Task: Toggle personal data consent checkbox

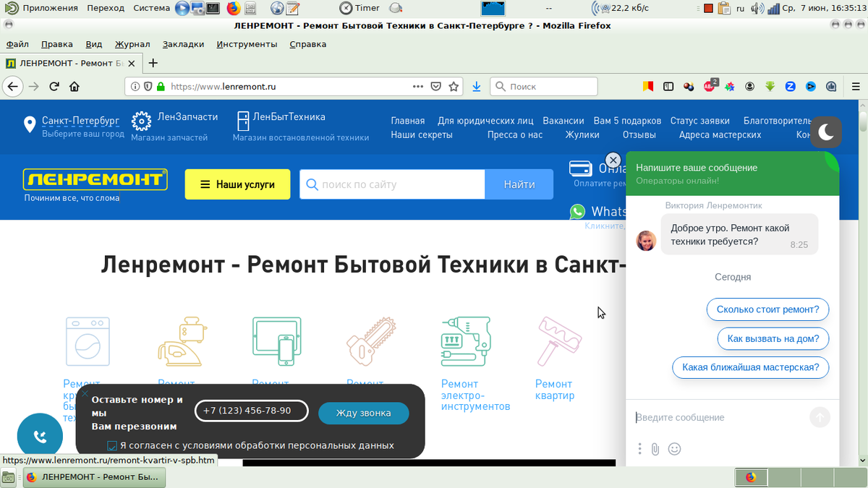Action: [x=112, y=445]
